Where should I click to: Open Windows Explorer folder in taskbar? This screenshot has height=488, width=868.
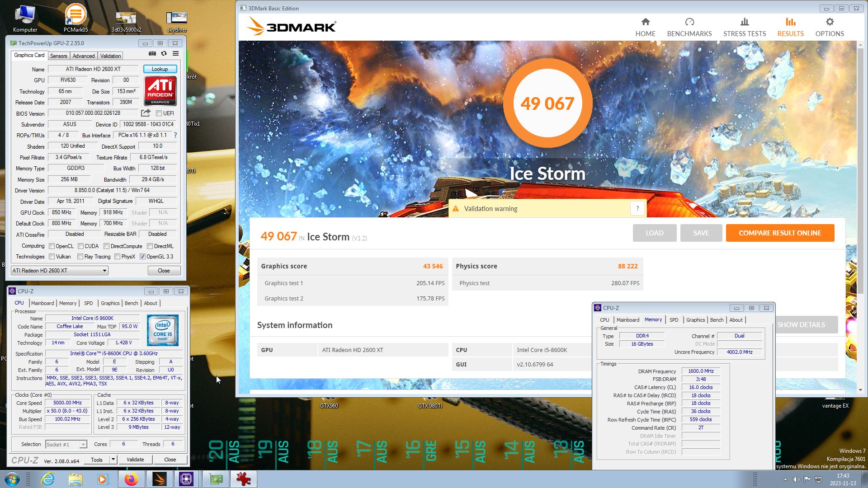coord(75,479)
